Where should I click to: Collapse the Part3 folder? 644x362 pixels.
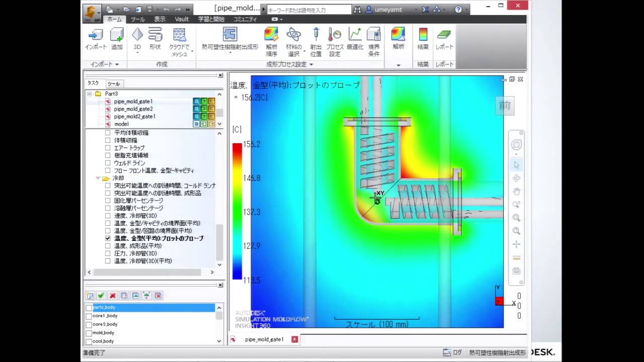(x=90, y=94)
